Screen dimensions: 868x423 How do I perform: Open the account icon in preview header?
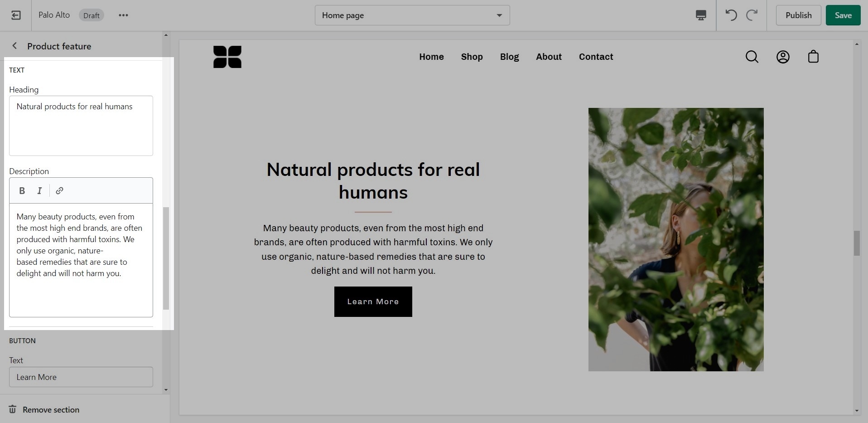(x=783, y=57)
